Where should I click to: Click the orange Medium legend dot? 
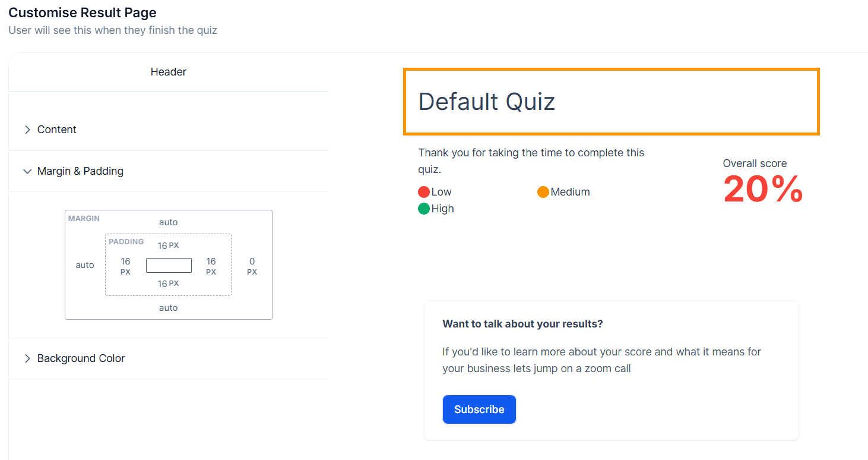[x=543, y=192]
